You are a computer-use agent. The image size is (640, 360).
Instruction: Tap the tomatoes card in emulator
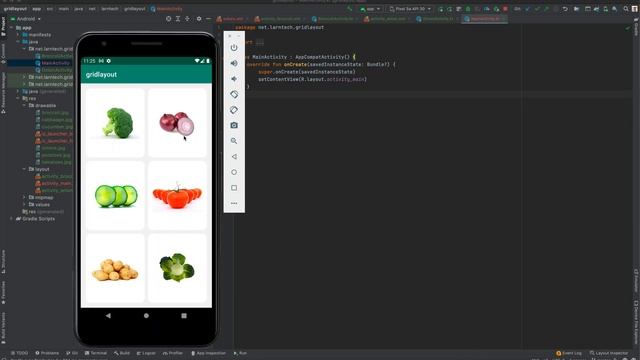pos(177,196)
